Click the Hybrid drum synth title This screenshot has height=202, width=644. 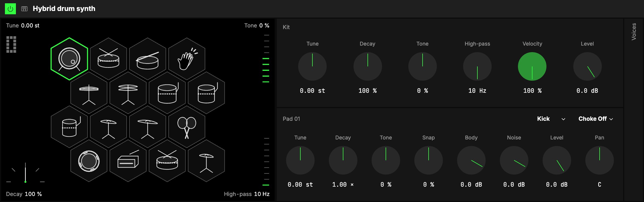point(64,9)
